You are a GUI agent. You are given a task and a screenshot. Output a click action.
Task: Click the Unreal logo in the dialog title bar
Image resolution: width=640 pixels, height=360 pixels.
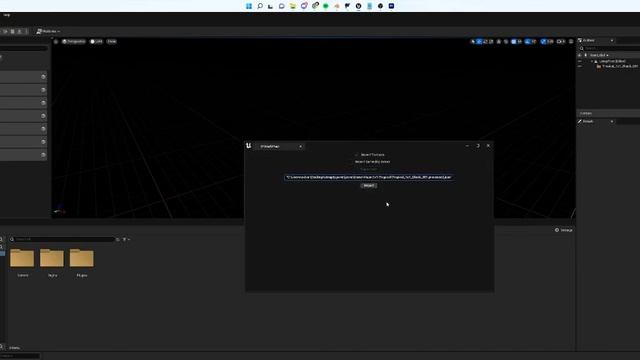pos(249,145)
